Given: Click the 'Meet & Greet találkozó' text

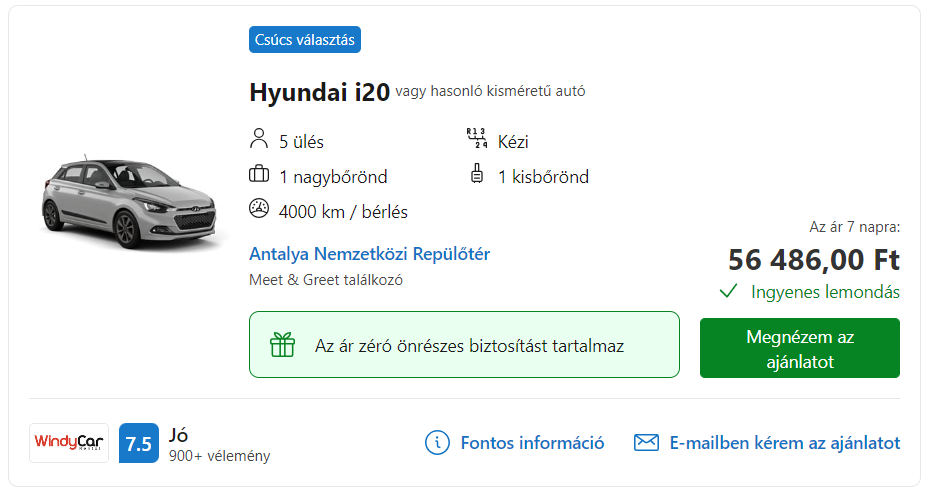Looking at the screenshot, I should (326, 280).
